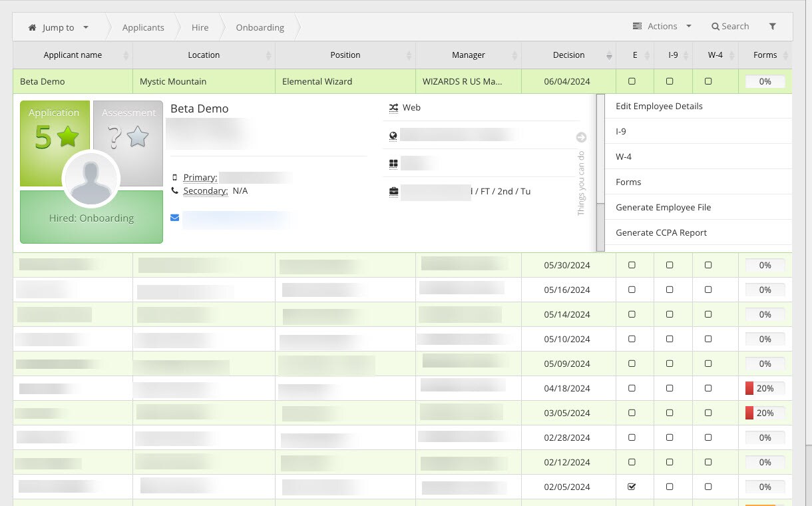Toggle I-9 checkbox in 03/05/2024 row
This screenshot has height=506, width=812.
click(x=670, y=413)
